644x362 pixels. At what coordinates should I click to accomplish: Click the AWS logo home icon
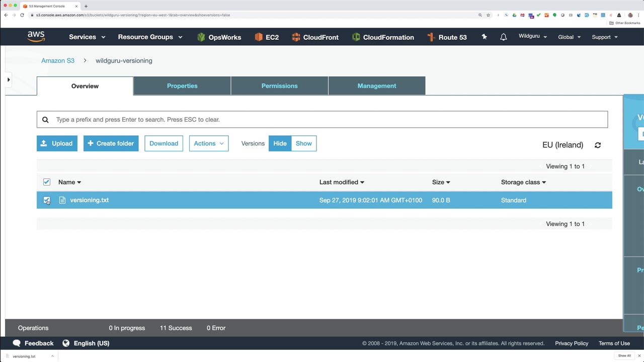coord(36,36)
